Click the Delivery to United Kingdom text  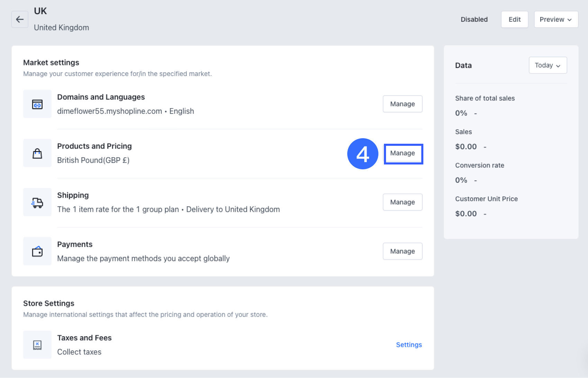(x=233, y=209)
